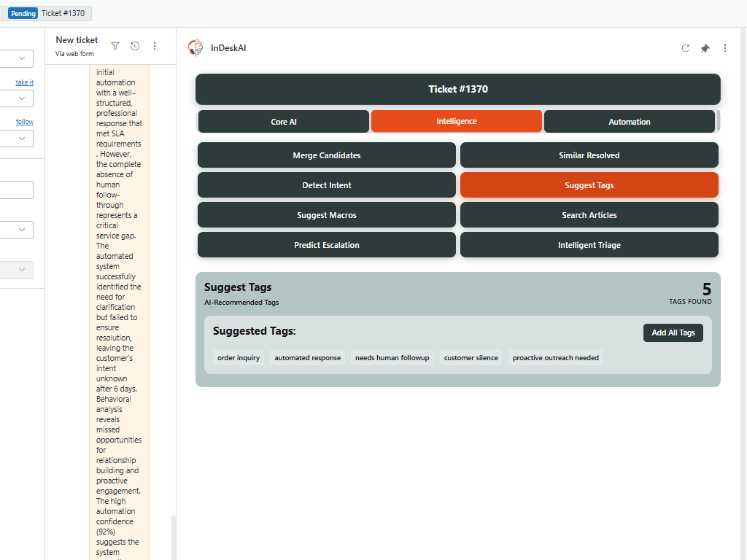The image size is (747, 560).
Task: Click the InDeskAI refresh icon
Action: (x=685, y=48)
